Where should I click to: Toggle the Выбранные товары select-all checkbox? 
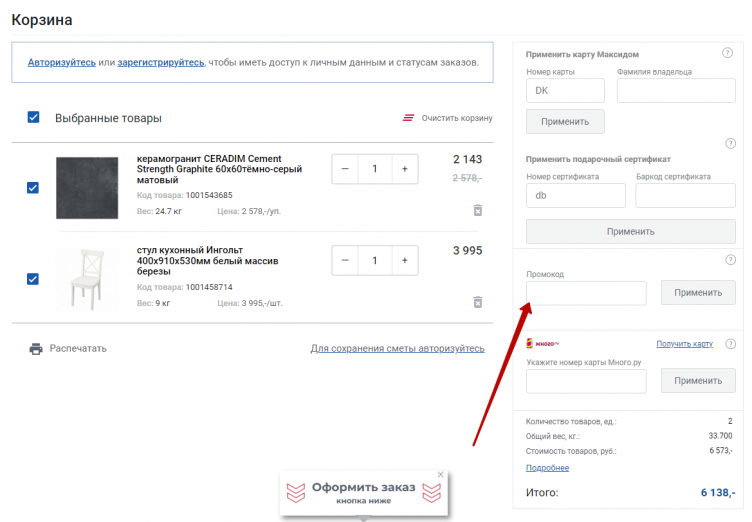33,117
